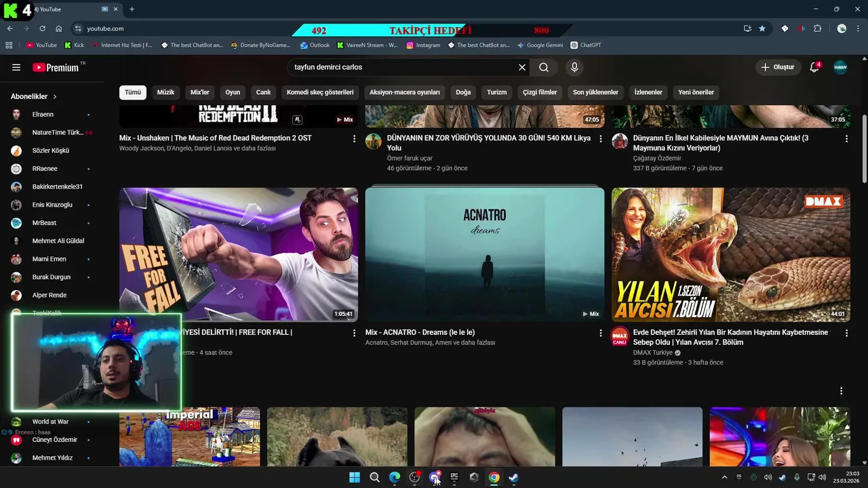This screenshot has height=488, width=868.
Task: Open Mix - Unshaken Red Dead title
Action: [216, 138]
